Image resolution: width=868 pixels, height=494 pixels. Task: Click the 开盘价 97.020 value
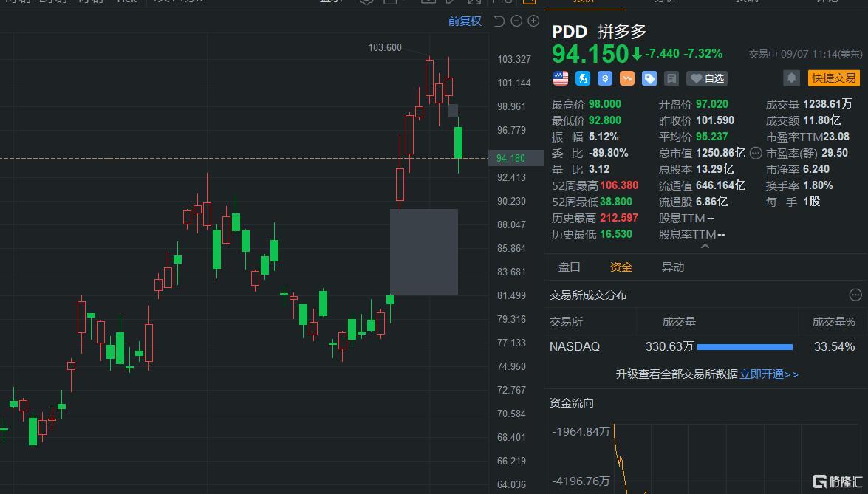point(712,104)
